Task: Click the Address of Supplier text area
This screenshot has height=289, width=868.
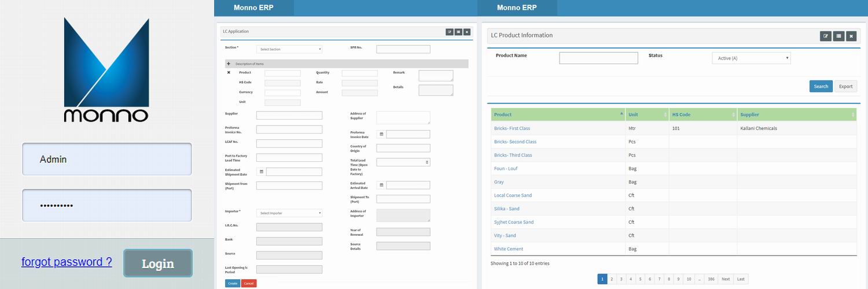Action: [x=403, y=117]
